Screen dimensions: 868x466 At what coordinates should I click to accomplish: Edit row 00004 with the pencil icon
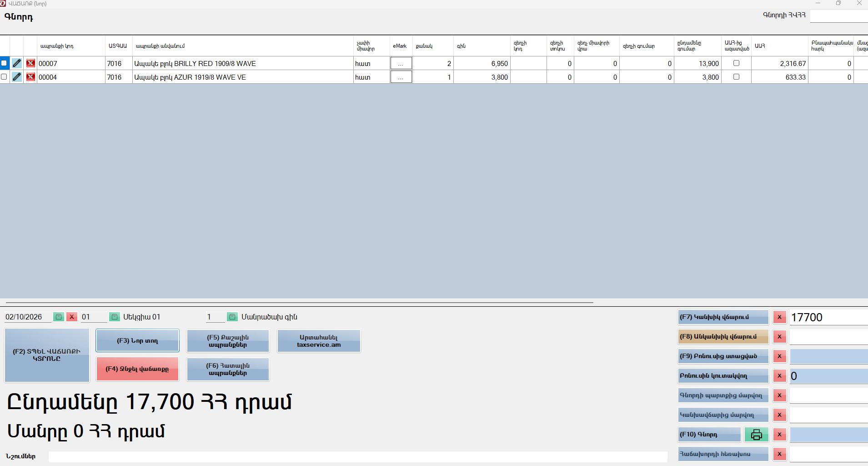coord(17,77)
